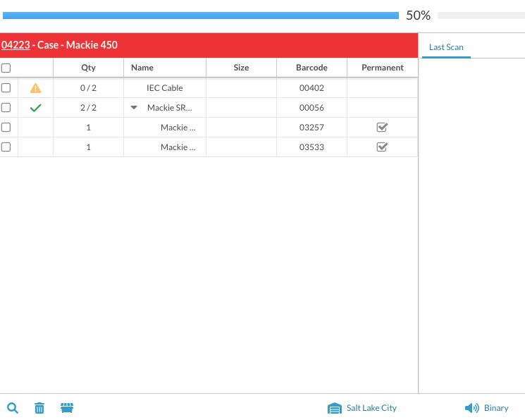This screenshot has width=525, height=420.
Task: Click the blue progress bar at 50%
Action: click(201, 16)
